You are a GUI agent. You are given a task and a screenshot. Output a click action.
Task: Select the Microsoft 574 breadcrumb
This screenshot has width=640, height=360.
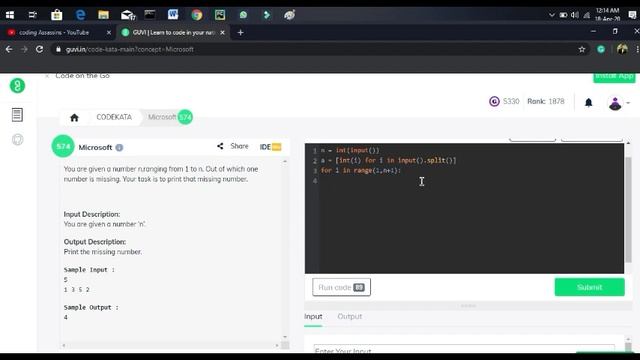[x=170, y=117]
